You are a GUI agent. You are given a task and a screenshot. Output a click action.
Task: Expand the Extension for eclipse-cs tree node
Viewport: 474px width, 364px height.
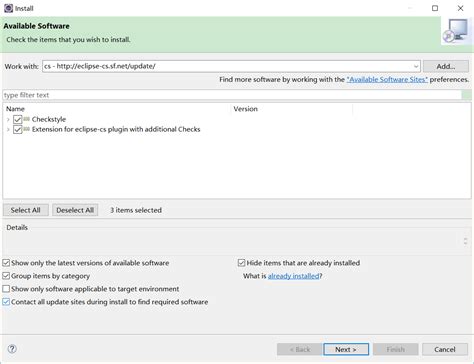[8, 129]
